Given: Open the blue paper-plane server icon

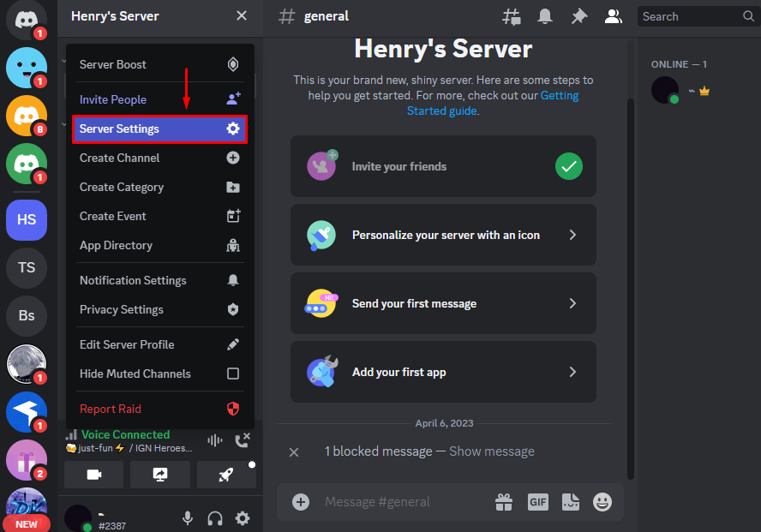Looking at the screenshot, I should pyautogui.click(x=27, y=412).
